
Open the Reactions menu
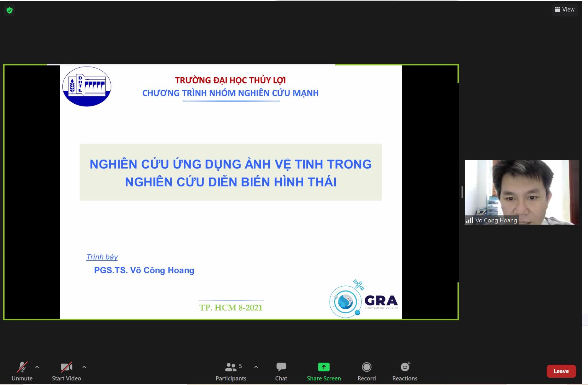[x=405, y=371]
